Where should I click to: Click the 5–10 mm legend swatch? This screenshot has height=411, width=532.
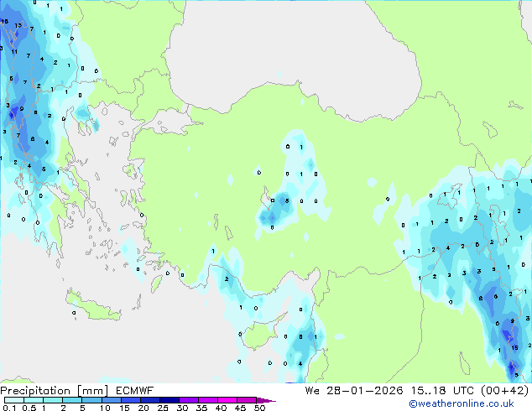click(91, 400)
